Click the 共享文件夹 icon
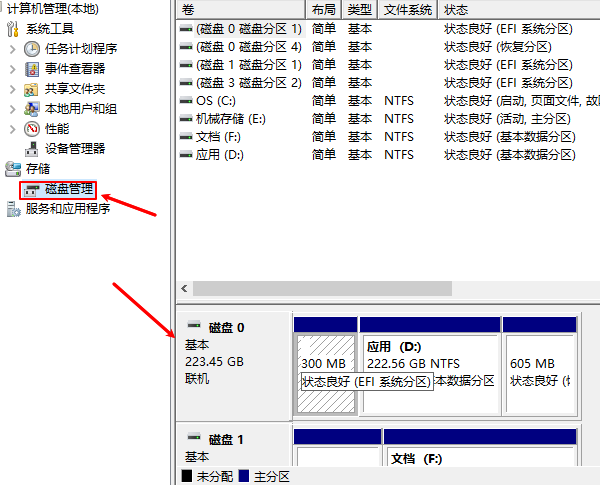Viewport: 600px width, 485px height. click(x=31, y=89)
